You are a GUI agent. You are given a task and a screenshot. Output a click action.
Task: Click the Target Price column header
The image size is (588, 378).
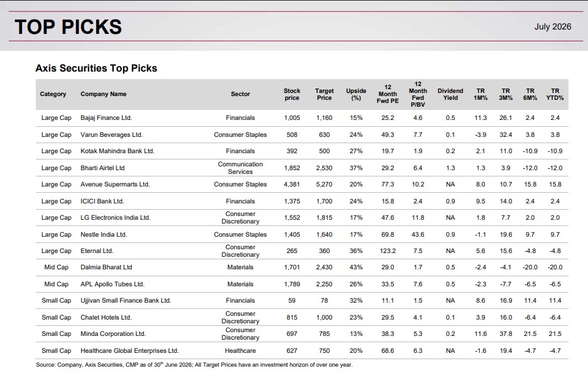coord(324,94)
